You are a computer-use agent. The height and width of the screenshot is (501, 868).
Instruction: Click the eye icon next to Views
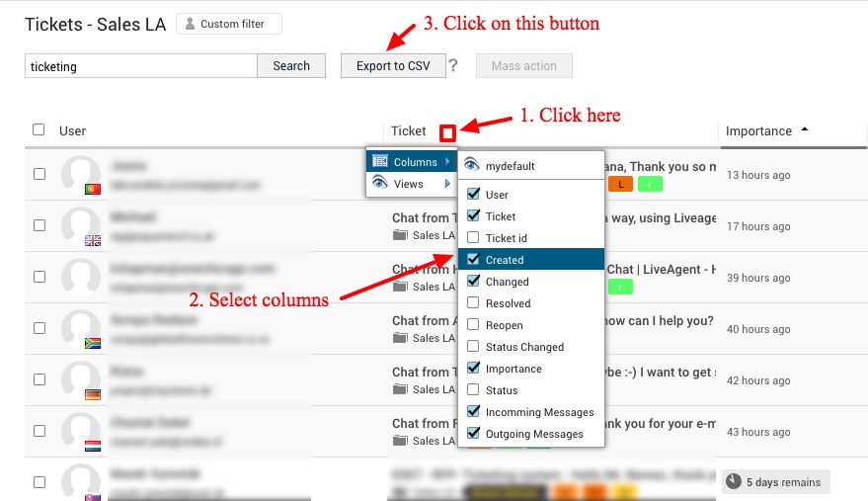[380, 184]
